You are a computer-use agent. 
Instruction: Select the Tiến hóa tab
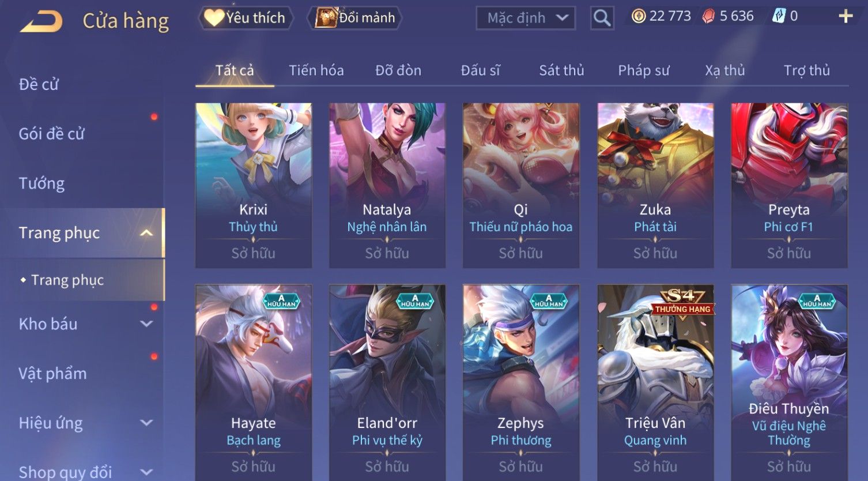click(316, 70)
